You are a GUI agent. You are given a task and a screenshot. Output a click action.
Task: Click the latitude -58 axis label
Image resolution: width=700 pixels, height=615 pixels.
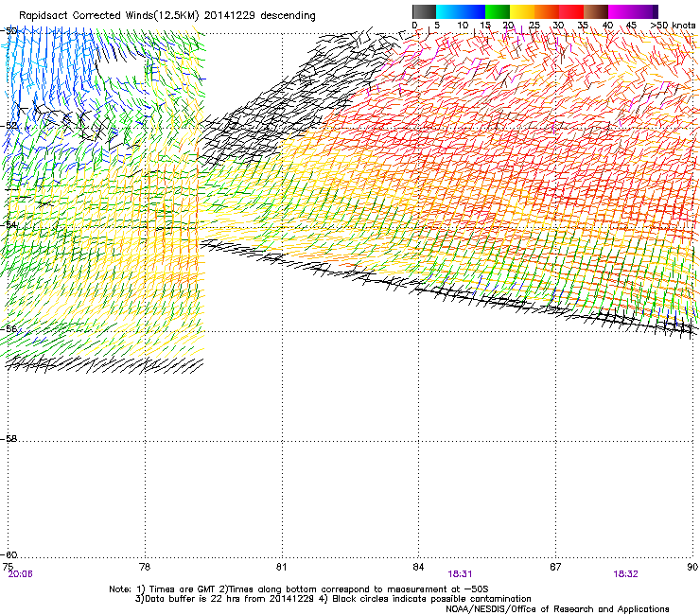click(9, 439)
